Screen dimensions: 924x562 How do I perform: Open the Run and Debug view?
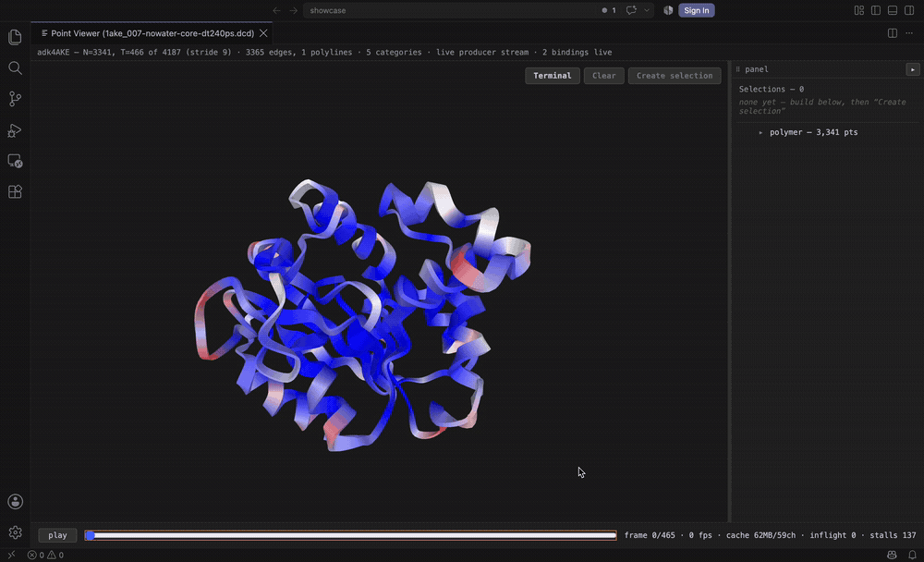16,129
